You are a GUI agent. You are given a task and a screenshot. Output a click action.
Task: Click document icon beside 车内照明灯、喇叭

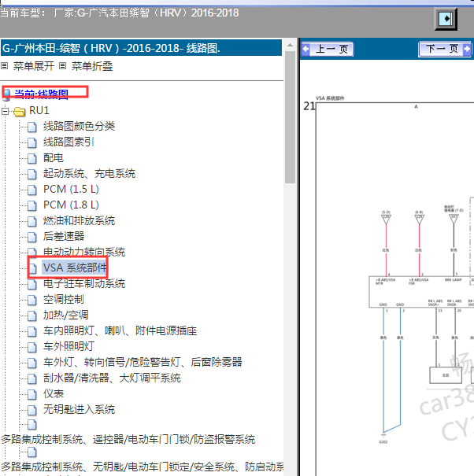[x=32, y=331]
